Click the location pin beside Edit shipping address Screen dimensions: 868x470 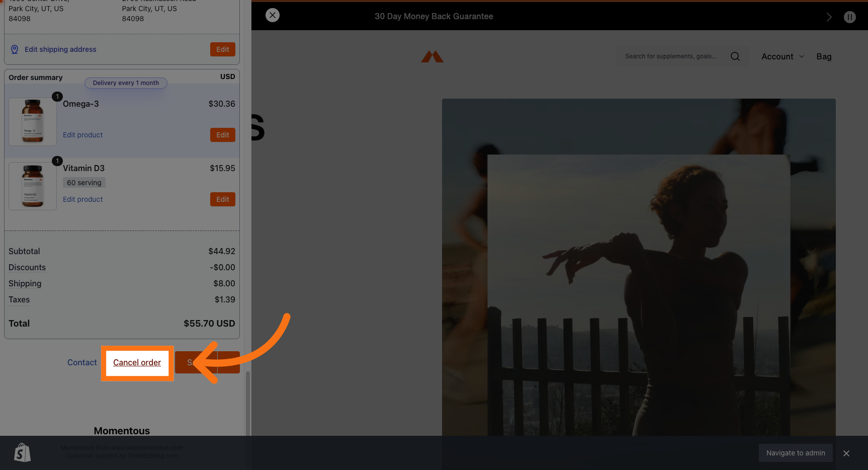point(14,49)
